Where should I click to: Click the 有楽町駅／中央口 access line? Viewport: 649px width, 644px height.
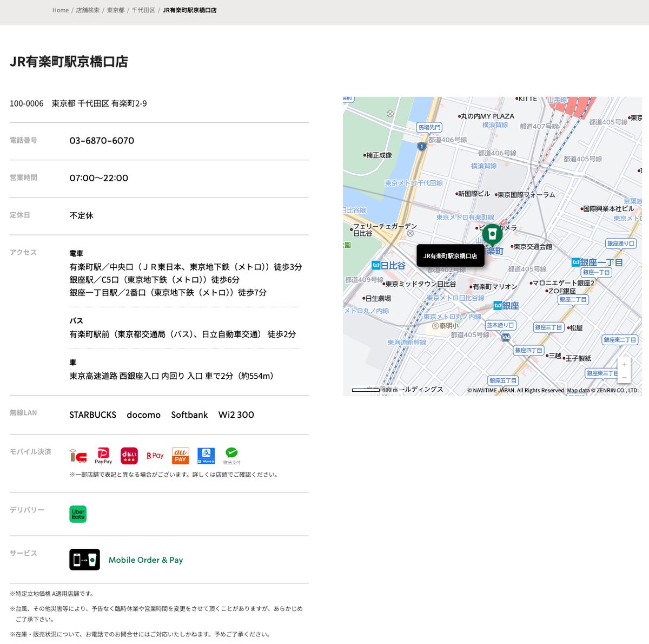point(186,267)
